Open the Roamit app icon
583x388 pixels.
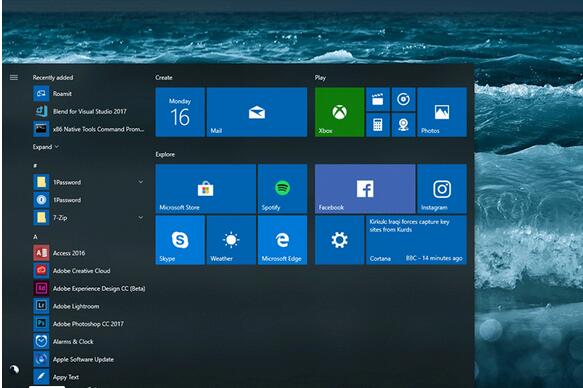coord(41,94)
